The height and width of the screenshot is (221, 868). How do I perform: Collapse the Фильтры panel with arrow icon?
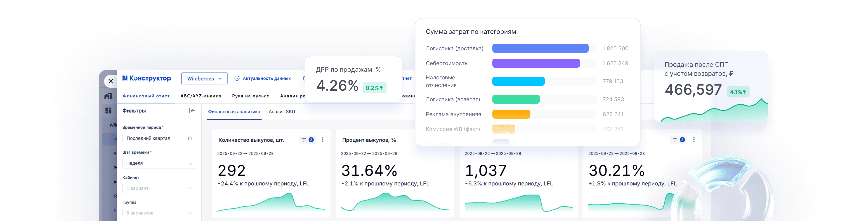[192, 111]
